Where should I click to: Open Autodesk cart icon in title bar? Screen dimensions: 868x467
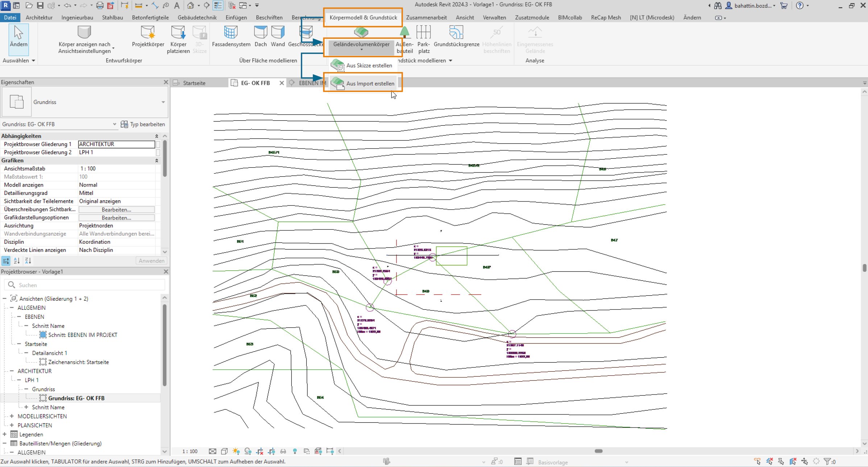tap(784, 5)
